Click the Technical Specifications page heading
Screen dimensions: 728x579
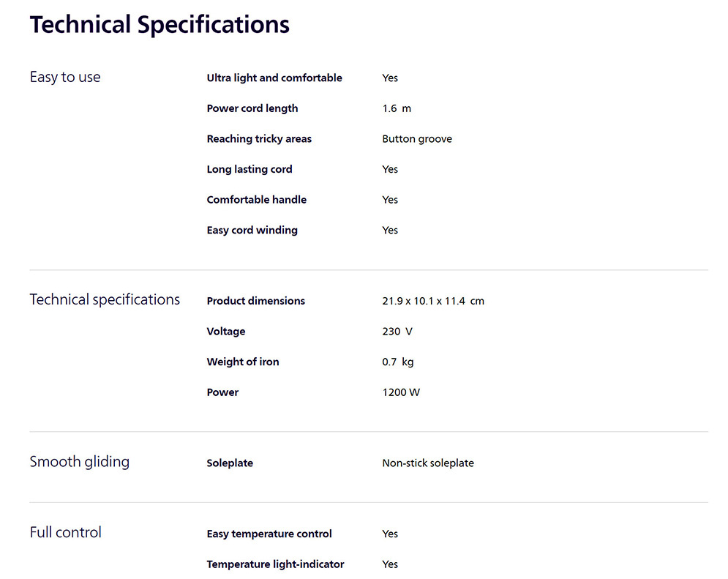pyautogui.click(x=160, y=25)
